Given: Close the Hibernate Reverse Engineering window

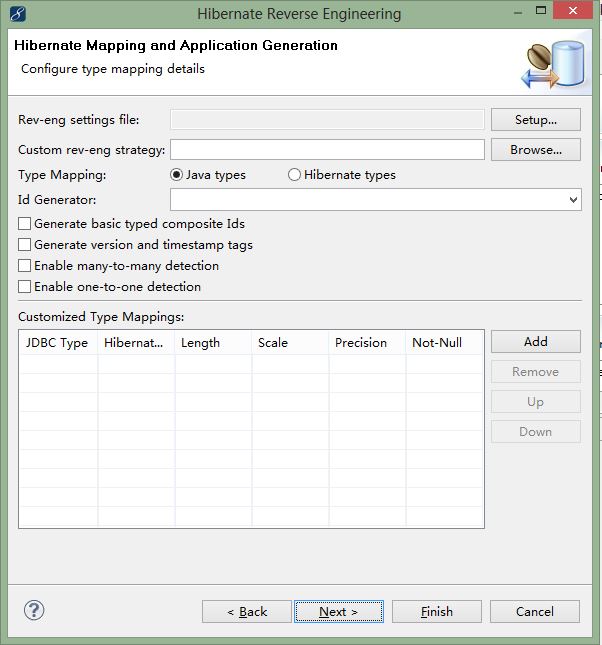Looking at the screenshot, I should (573, 11).
